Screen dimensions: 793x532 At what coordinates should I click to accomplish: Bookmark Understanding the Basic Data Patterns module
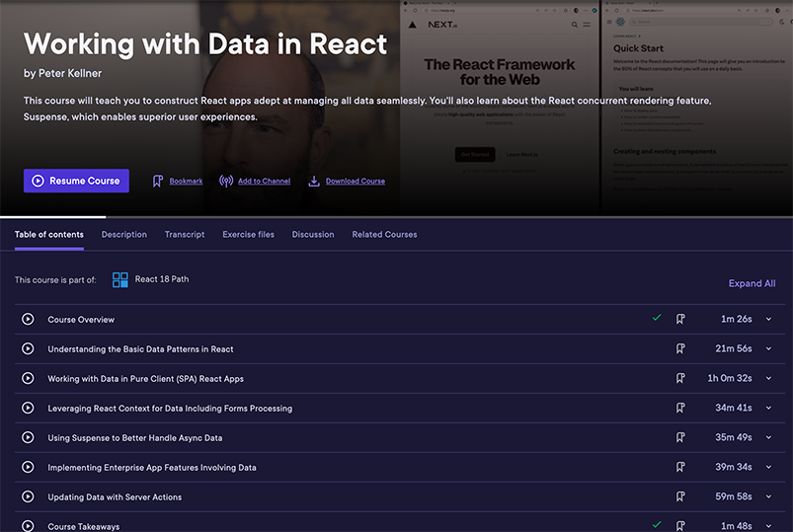pyautogui.click(x=680, y=348)
